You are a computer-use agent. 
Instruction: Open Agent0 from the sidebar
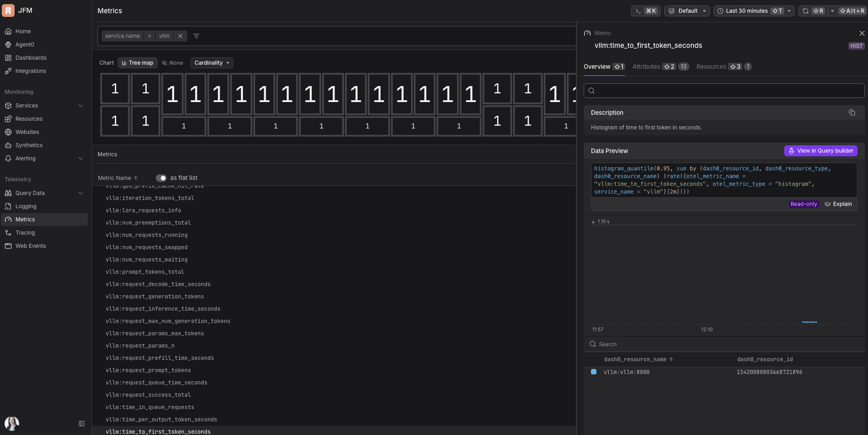tap(25, 45)
